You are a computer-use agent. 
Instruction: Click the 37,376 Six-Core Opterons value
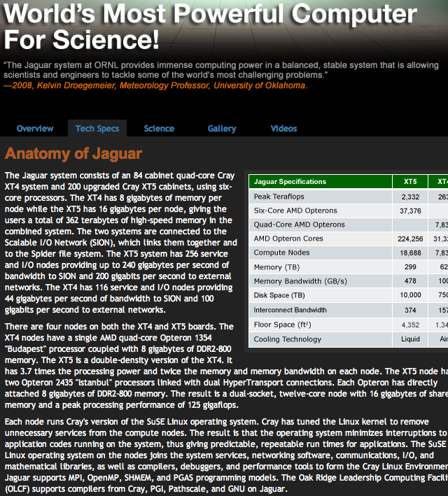pyautogui.click(x=410, y=211)
